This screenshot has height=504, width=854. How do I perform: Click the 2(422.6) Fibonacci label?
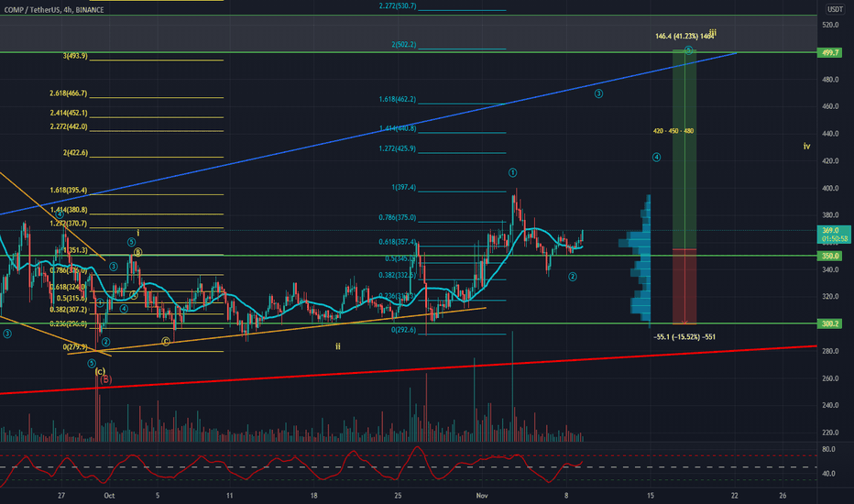coord(75,153)
